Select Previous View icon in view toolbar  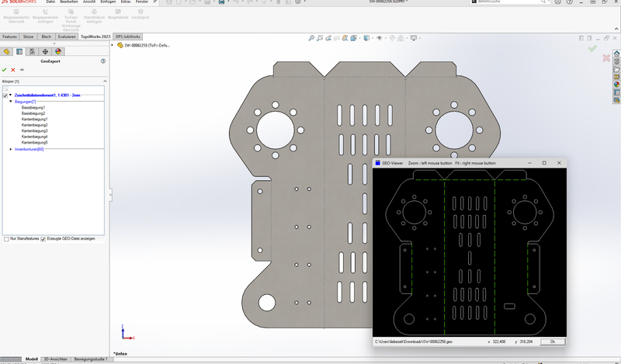pyautogui.click(x=328, y=38)
